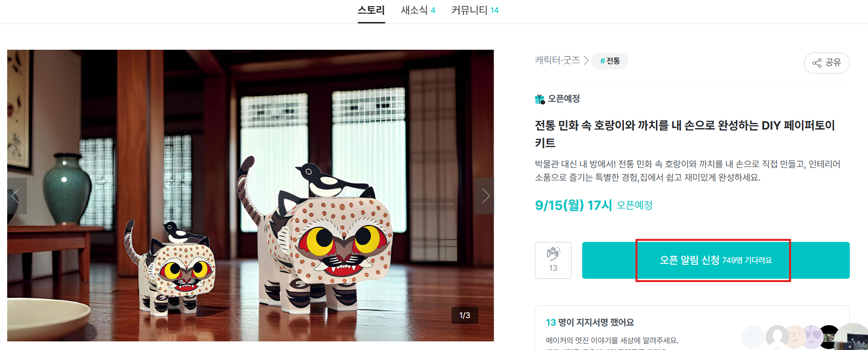This screenshot has width=868, height=350.
Task: View the 13 명이 지지서명 했어요 heading
Action: 590,322
